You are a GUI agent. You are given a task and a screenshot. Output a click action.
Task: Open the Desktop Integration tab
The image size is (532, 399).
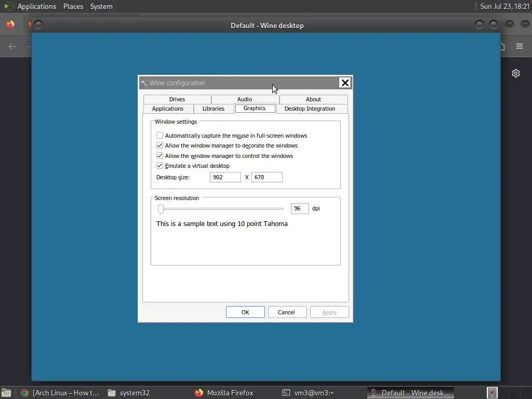310,109
